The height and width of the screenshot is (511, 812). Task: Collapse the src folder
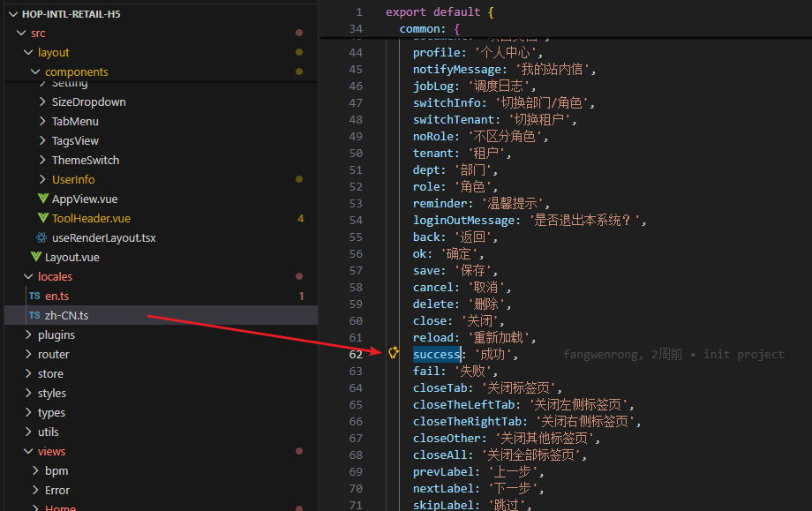21,34
